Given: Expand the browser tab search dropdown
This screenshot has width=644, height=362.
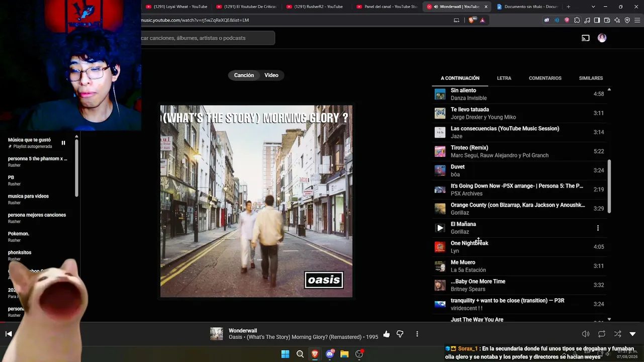Looking at the screenshot, I should click(593, 7).
